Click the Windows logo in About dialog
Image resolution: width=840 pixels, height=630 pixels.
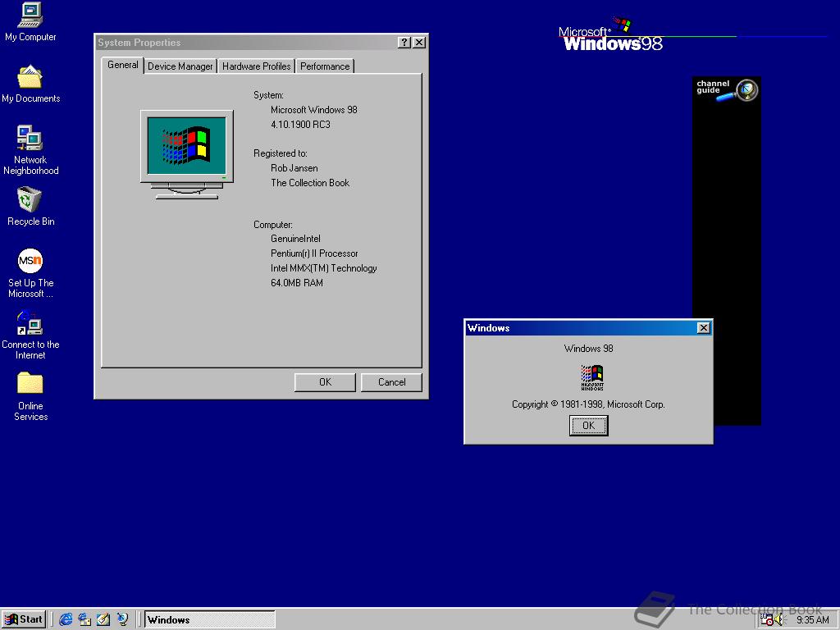coord(592,377)
